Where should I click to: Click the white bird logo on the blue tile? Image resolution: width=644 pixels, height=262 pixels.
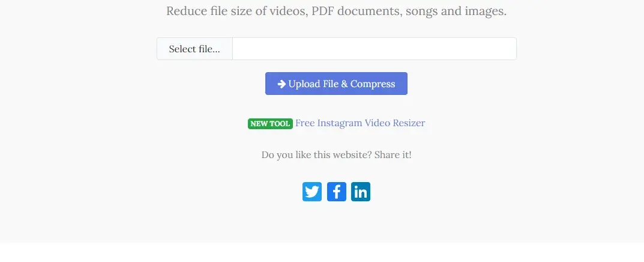(312, 192)
